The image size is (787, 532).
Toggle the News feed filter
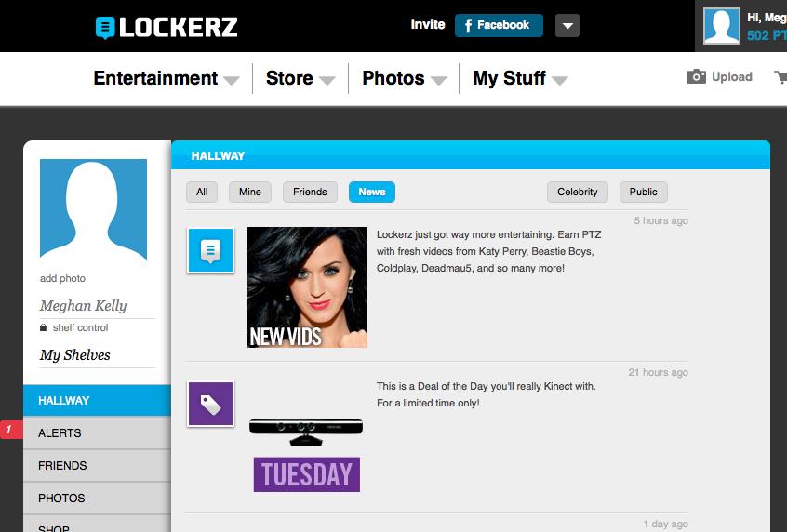(372, 192)
